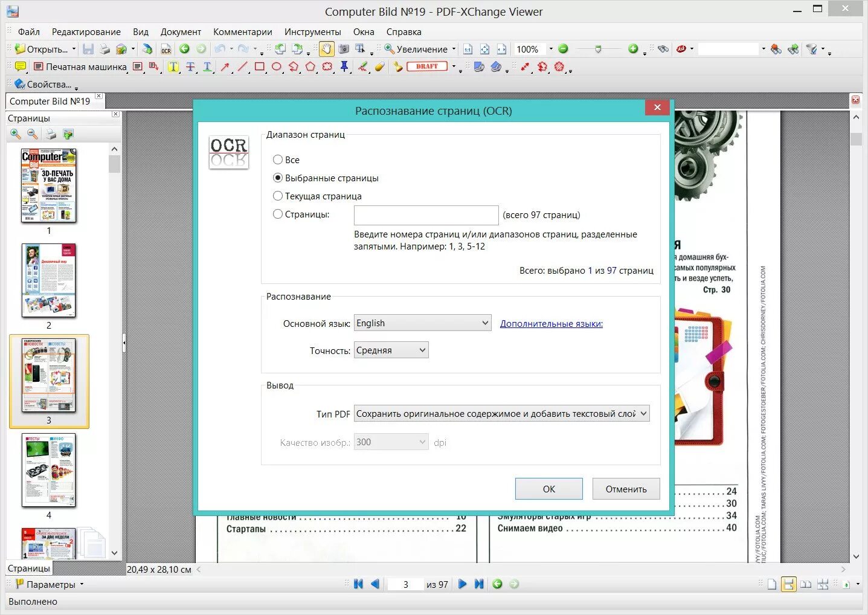
Task: Click the Fit page icon
Action: (x=484, y=49)
